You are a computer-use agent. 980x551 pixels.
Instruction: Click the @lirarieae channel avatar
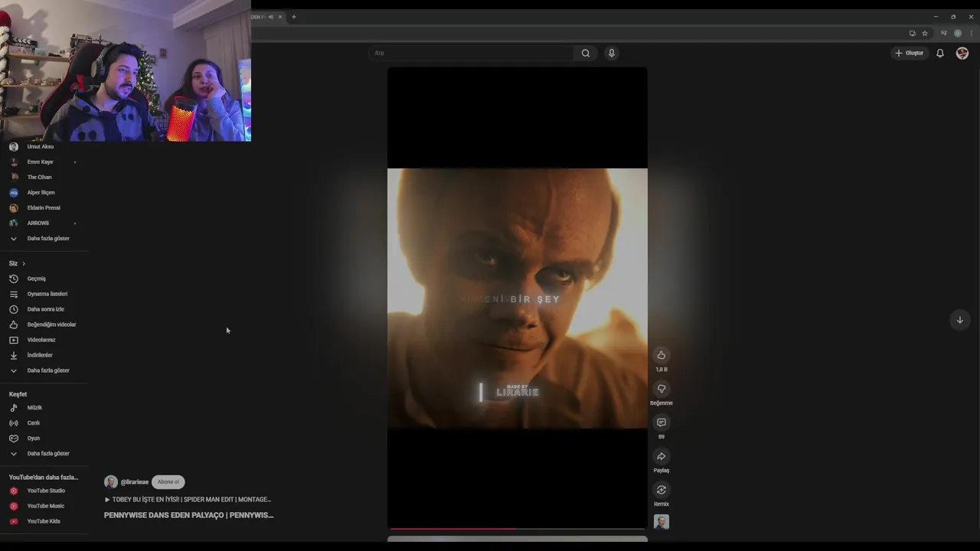coord(111,482)
